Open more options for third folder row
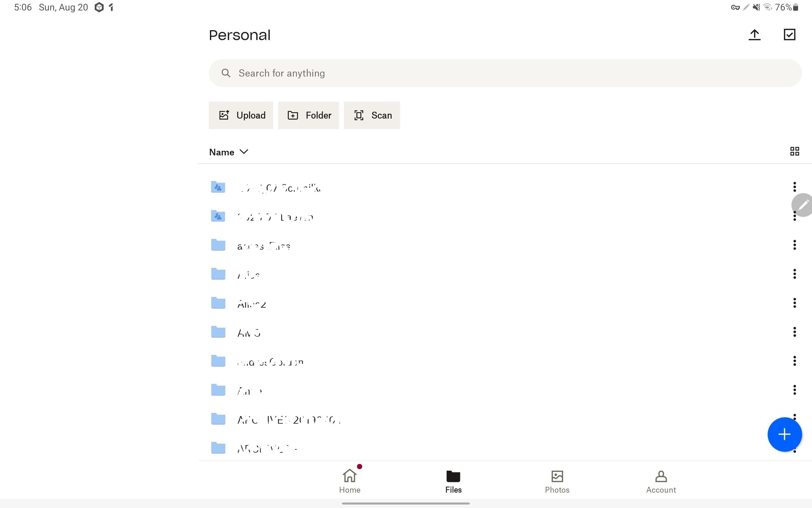The height and width of the screenshot is (508, 812). [x=794, y=245]
